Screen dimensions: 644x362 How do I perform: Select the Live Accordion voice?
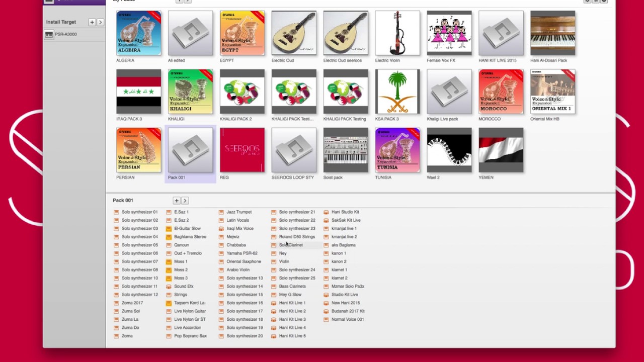187,328
